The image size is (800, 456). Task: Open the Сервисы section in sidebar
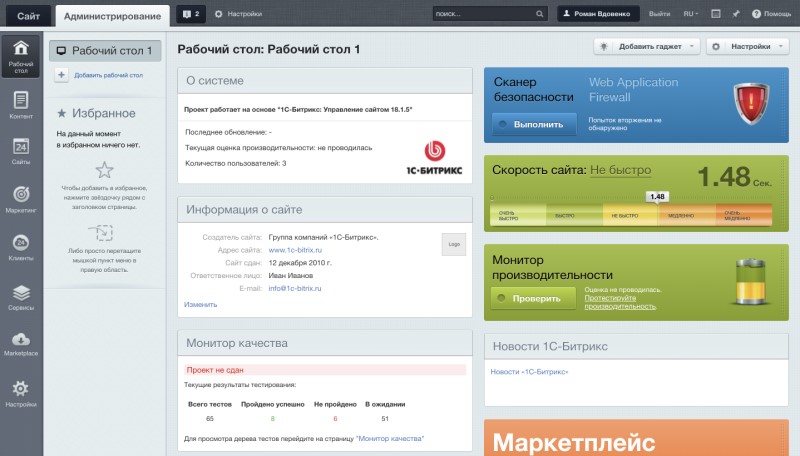pyautogui.click(x=21, y=297)
